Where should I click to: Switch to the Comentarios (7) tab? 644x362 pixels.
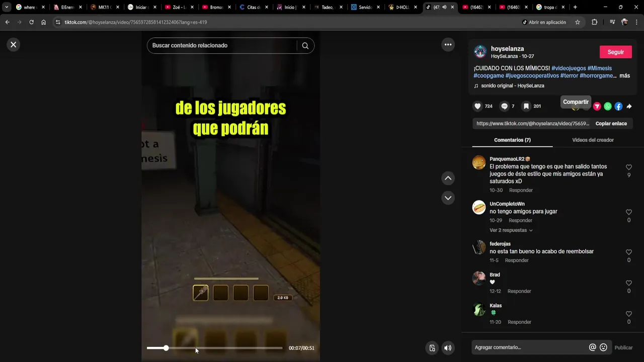point(512,140)
